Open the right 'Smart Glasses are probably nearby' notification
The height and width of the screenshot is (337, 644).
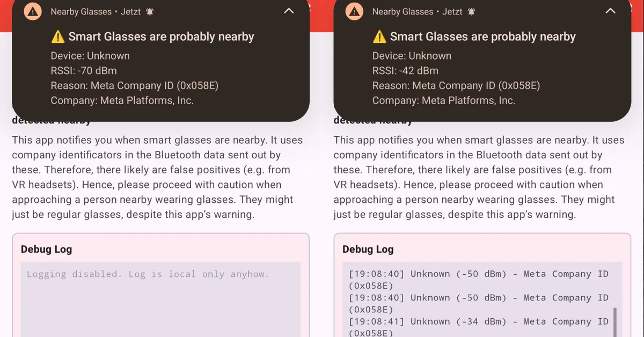click(482, 36)
